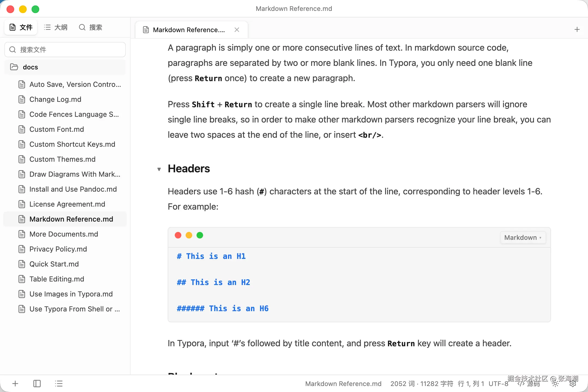Click the 'For example:' text under Headers
Image resolution: width=588 pixels, height=392 pixels.
coord(193,207)
